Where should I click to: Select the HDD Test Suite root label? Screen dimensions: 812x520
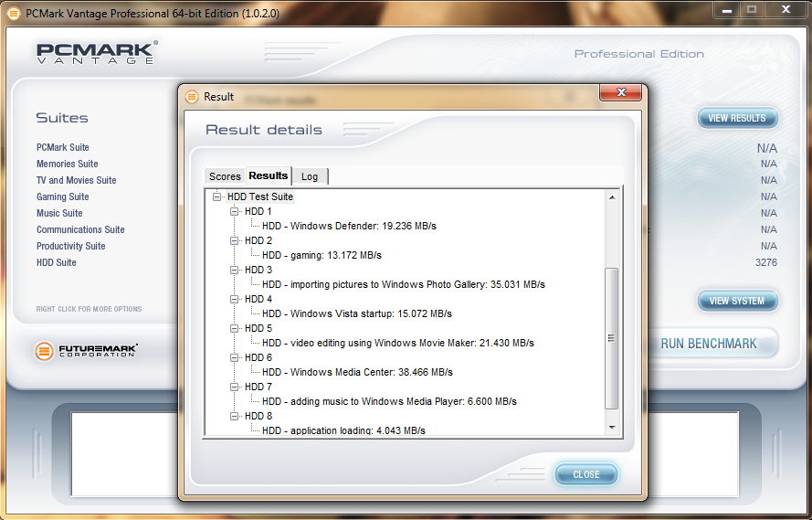260,196
